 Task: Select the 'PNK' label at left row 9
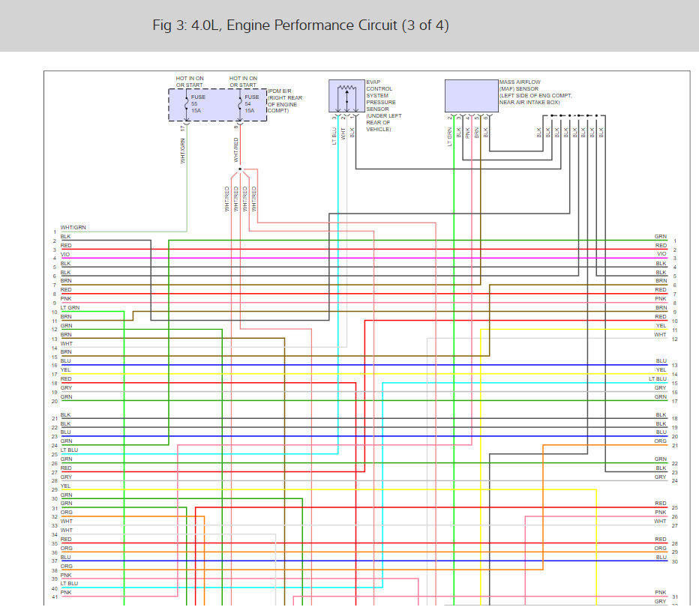coord(66,298)
